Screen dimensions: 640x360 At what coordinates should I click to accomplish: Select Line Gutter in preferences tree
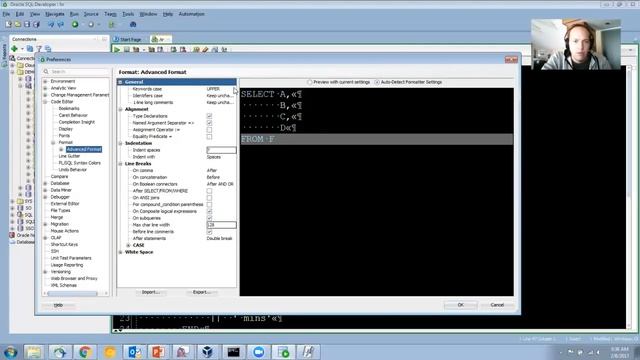click(69, 156)
